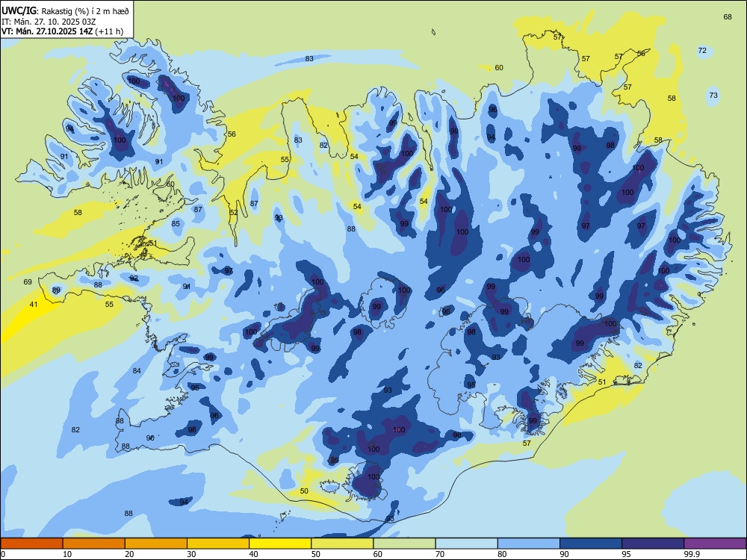Click the map value '84'
This screenshot has height=560, width=747.
pos(137,370)
